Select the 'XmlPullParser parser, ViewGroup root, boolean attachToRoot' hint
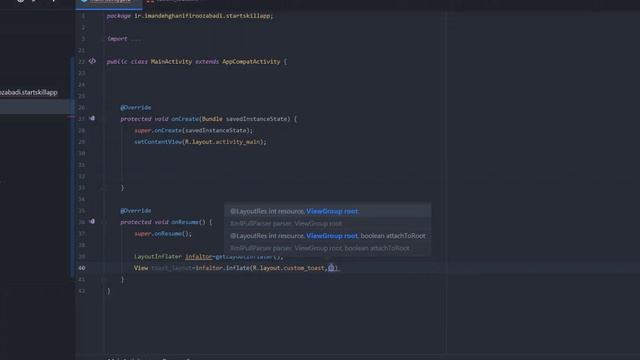 pyautogui.click(x=327, y=248)
